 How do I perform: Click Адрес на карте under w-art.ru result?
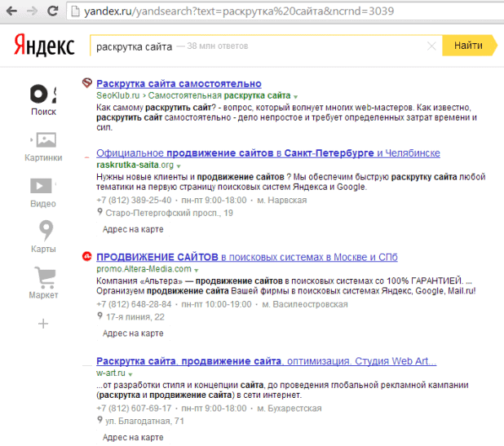[x=133, y=437]
